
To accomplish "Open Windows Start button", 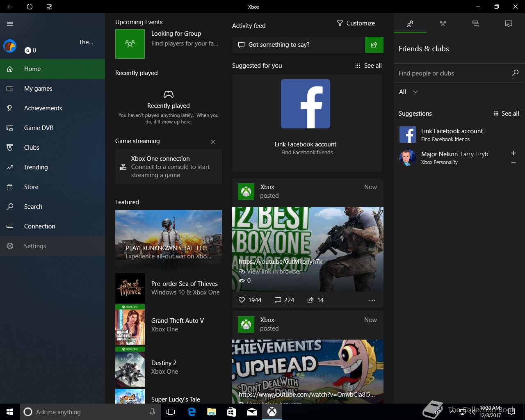I will tap(10, 412).
